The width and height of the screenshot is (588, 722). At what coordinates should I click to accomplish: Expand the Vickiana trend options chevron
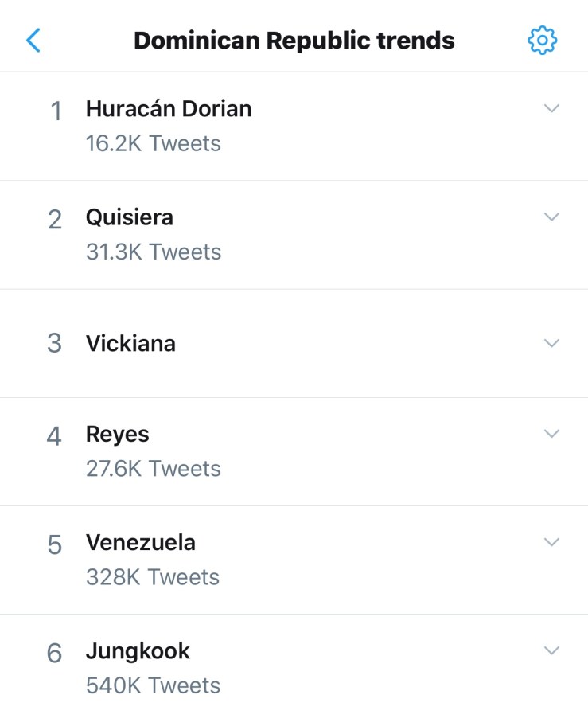[551, 343]
